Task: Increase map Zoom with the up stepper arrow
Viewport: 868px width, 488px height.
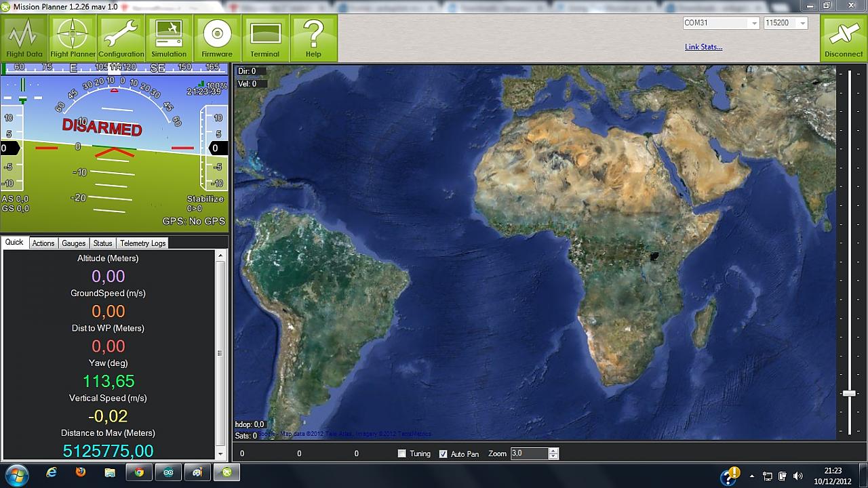Action: click(x=553, y=451)
